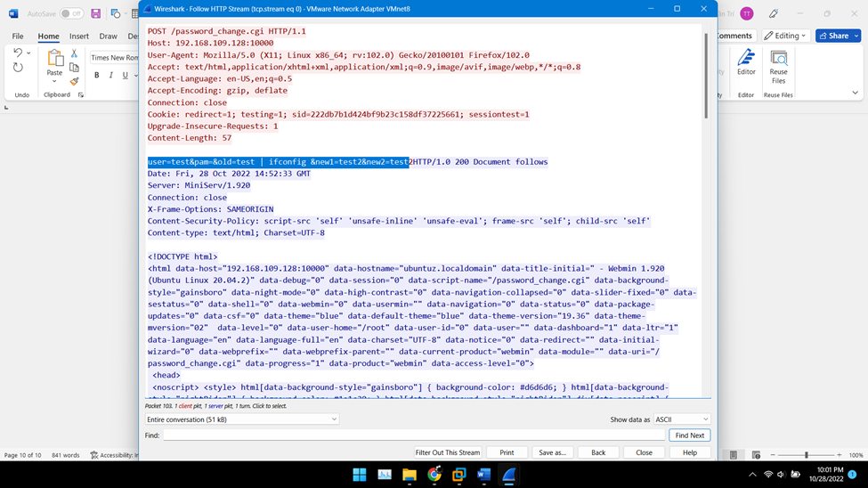Open the Undo history dropdown arrow
Viewport: 868px width, 488px height.
pyautogui.click(x=28, y=53)
